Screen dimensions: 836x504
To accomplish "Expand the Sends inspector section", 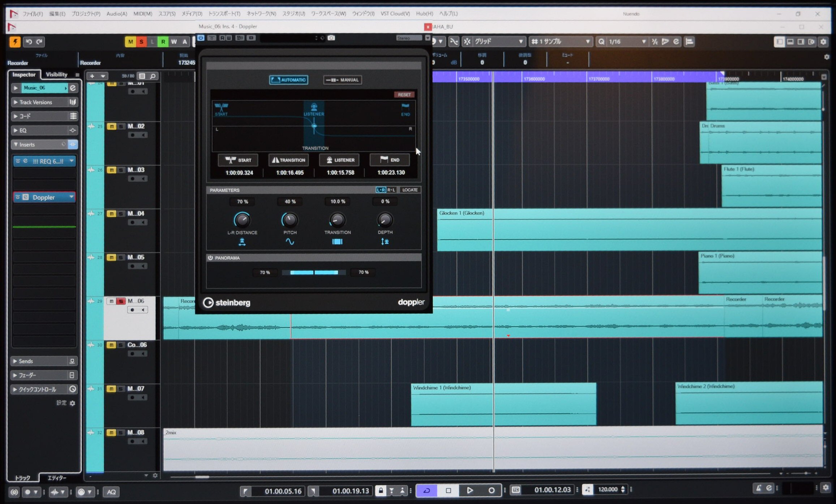I will (16, 361).
